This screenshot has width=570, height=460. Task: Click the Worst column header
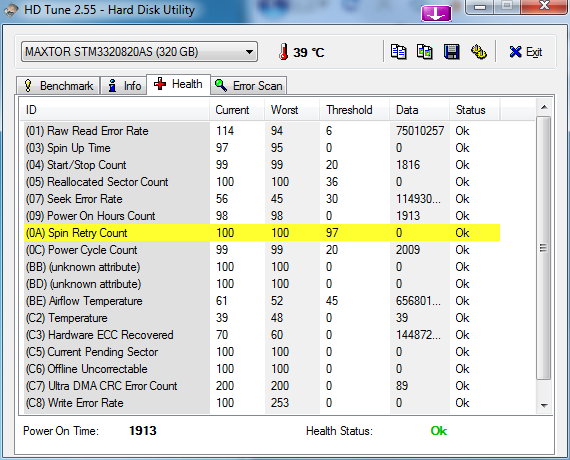[292, 110]
